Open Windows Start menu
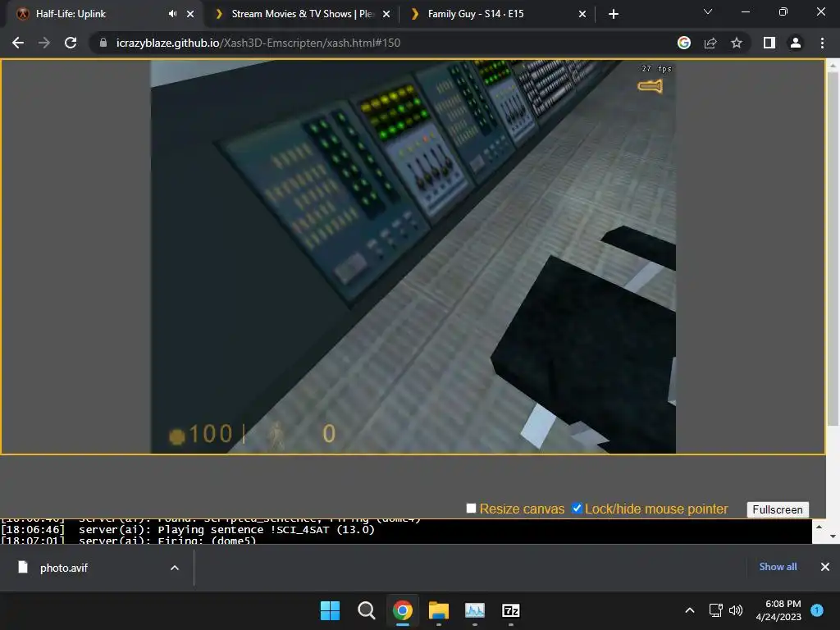 coord(330,610)
